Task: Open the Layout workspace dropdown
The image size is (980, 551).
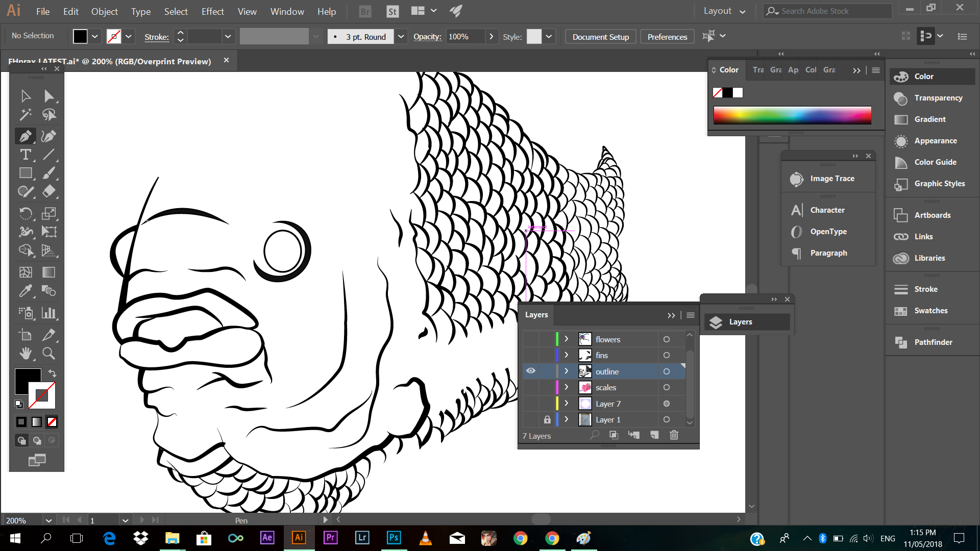Action: tap(724, 11)
